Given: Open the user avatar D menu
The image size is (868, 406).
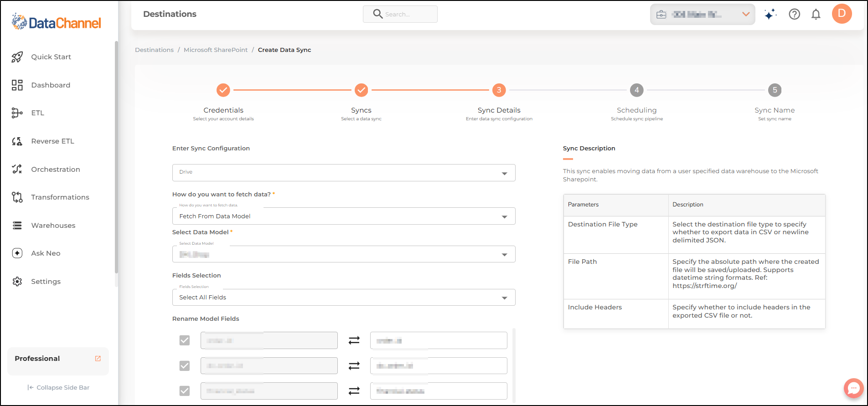Looking at the screenshot, I should pyautogui.click(x=842, y=14).
